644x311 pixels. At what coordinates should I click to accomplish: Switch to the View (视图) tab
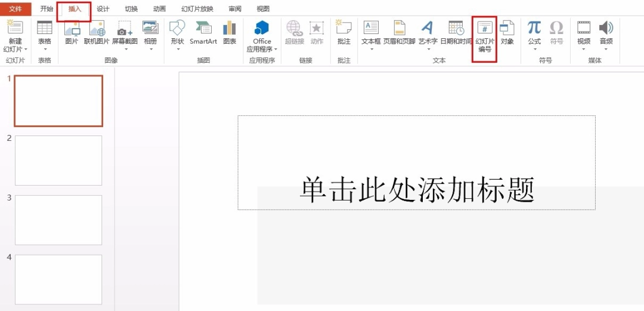pos(263,9)
